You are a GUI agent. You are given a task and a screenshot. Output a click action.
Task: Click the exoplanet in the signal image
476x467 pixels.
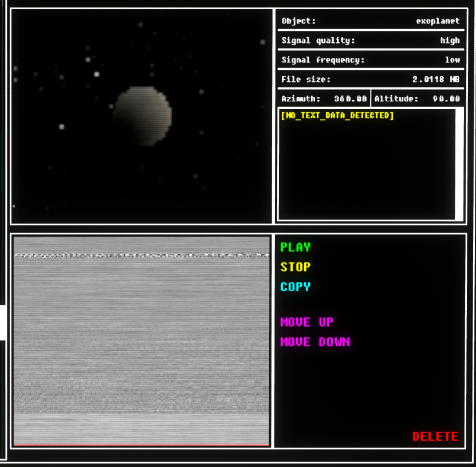(142, 116)
